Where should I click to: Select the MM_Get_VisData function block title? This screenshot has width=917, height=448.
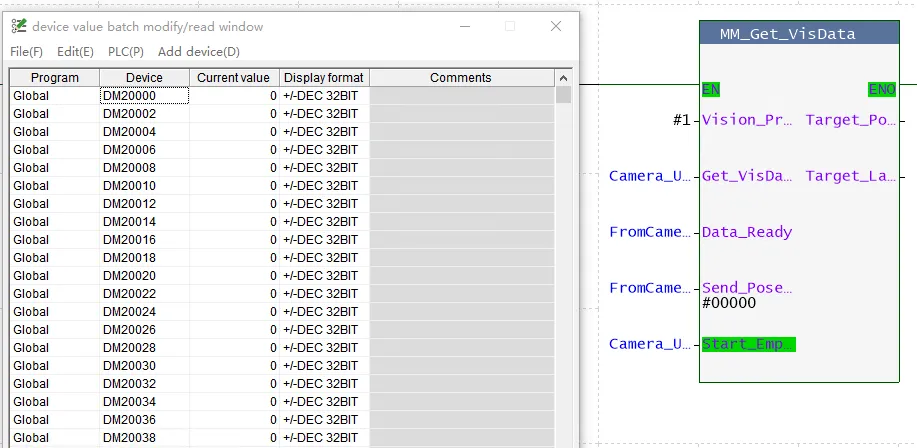[788, 34]
